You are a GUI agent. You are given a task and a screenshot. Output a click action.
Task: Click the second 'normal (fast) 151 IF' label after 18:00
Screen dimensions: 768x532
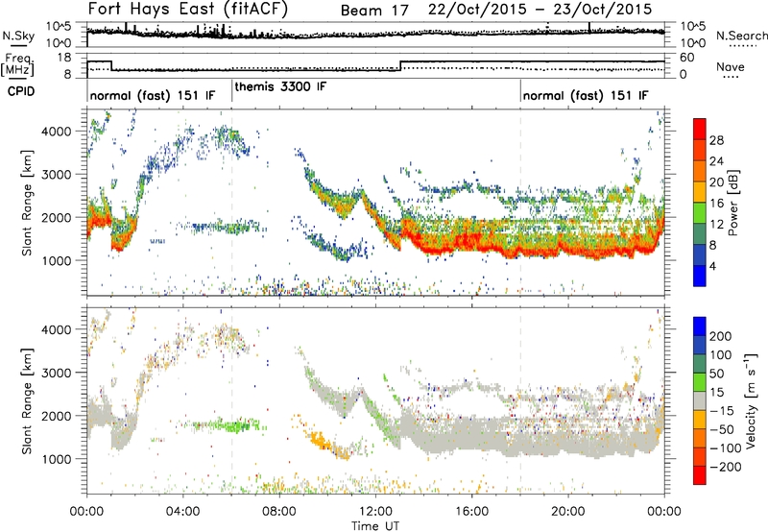tap(586, 96)
